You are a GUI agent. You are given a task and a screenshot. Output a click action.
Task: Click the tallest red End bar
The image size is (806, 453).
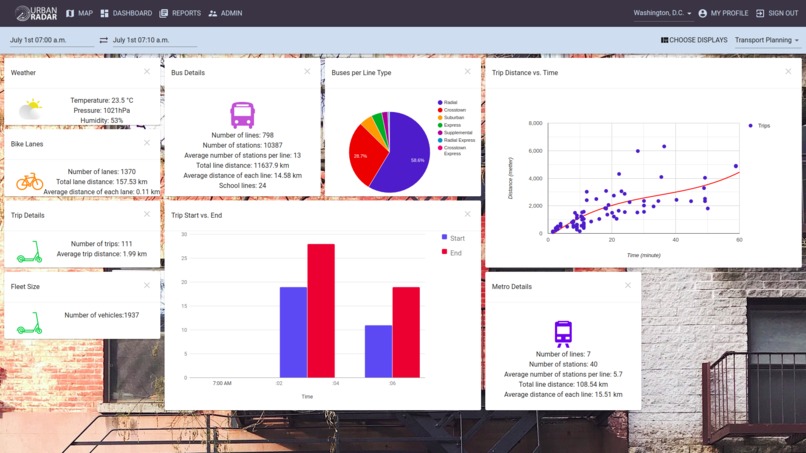click(x=321, y=311)
